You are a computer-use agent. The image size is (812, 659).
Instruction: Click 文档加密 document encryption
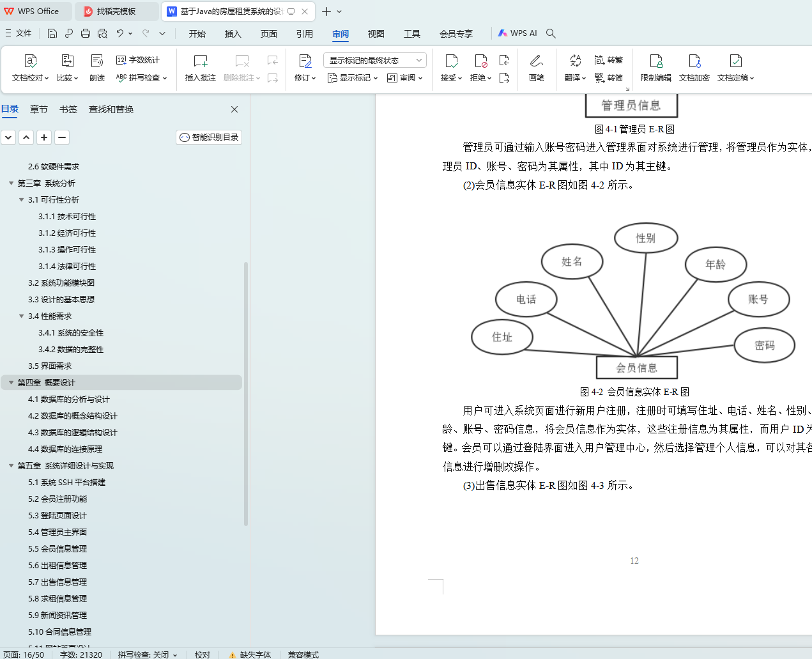(694, 68)
